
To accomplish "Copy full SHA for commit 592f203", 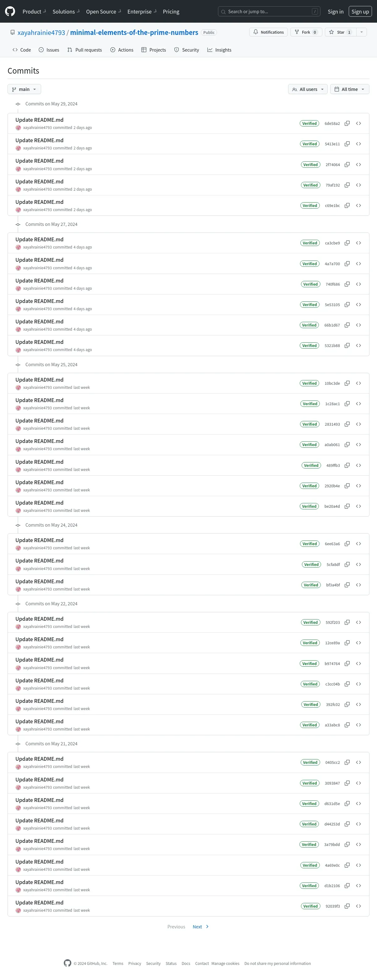I will pyautogui.click(x=347, y=622).
